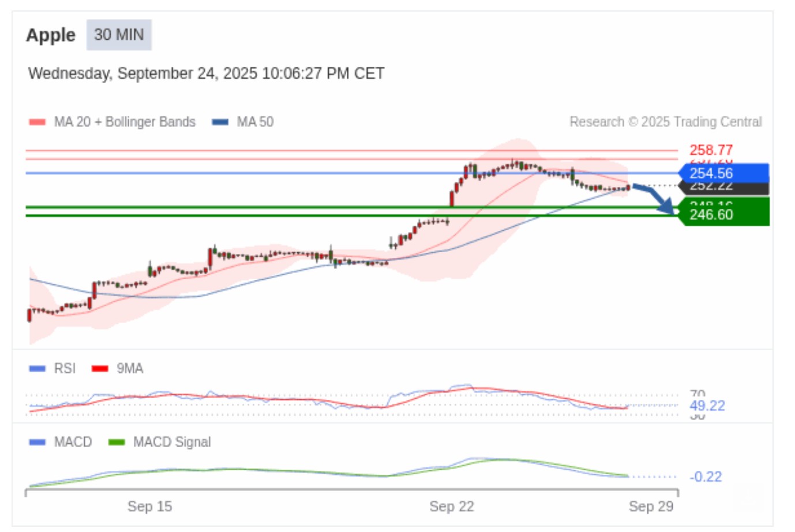The width and height of the screenshot is (795, 532).
Task: Click the 49.22 RSI value
Action: (x=707, y=406)
